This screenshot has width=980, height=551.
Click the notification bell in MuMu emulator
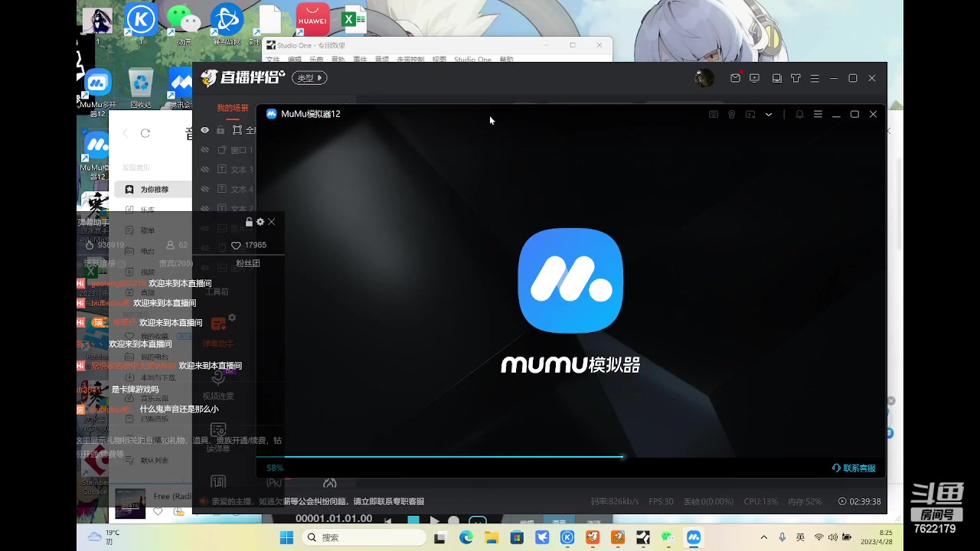[x=799, y=114]
